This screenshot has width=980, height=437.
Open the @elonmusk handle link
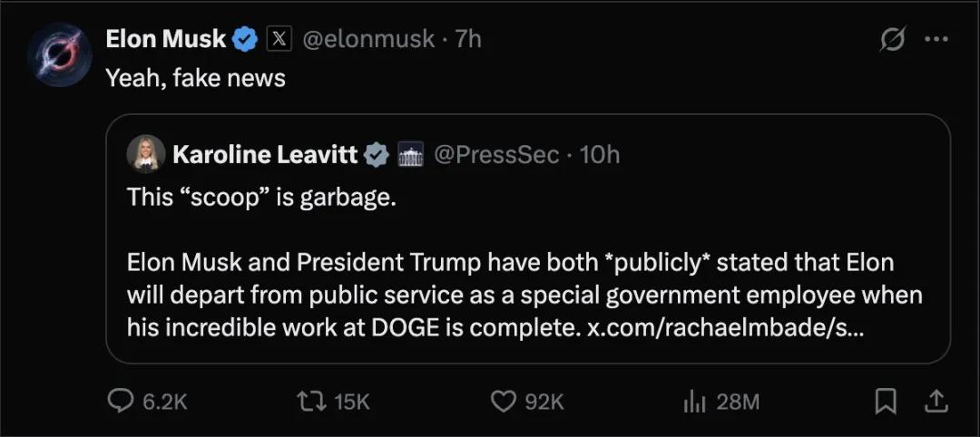(x=368, y=40)
